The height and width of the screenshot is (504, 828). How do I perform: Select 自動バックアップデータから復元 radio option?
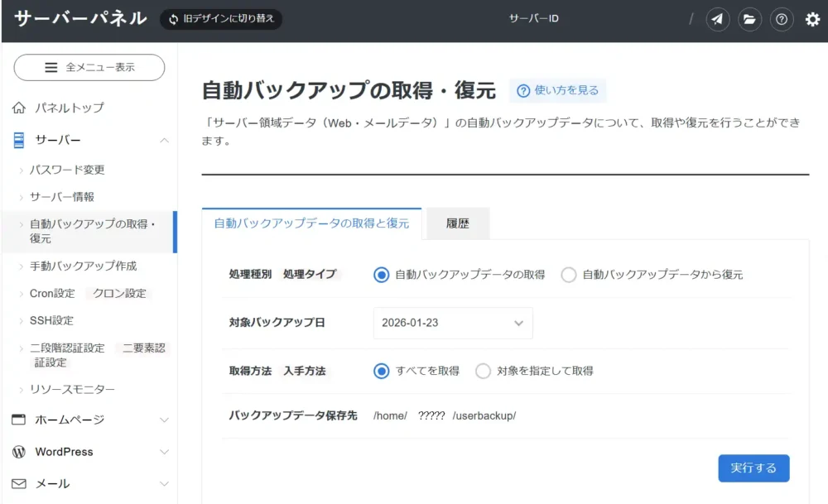coord(569,275)
